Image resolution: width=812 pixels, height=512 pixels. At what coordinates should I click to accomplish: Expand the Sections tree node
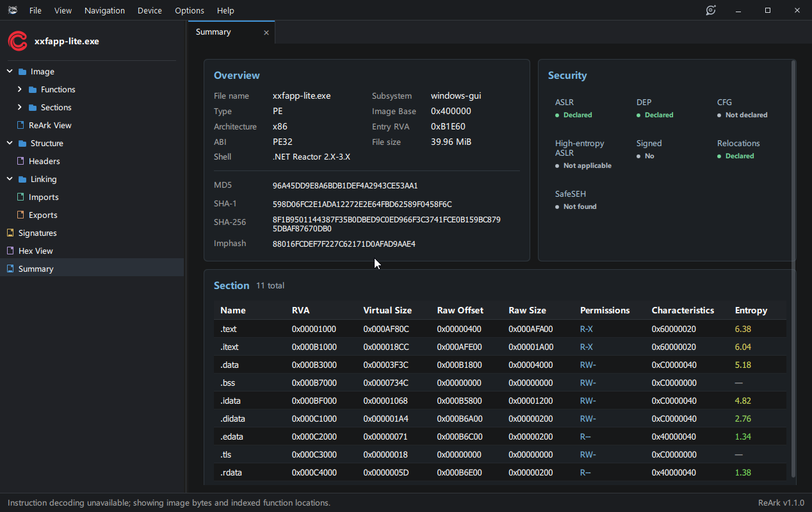20,107
